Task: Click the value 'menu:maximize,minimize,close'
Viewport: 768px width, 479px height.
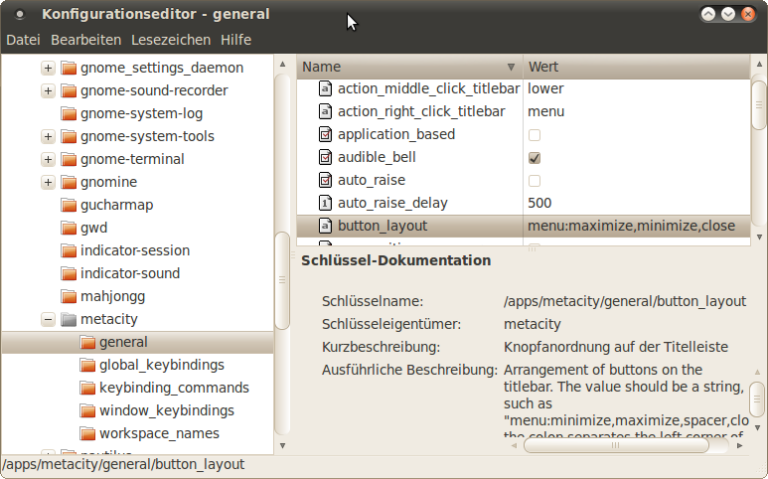Action: 631,226
